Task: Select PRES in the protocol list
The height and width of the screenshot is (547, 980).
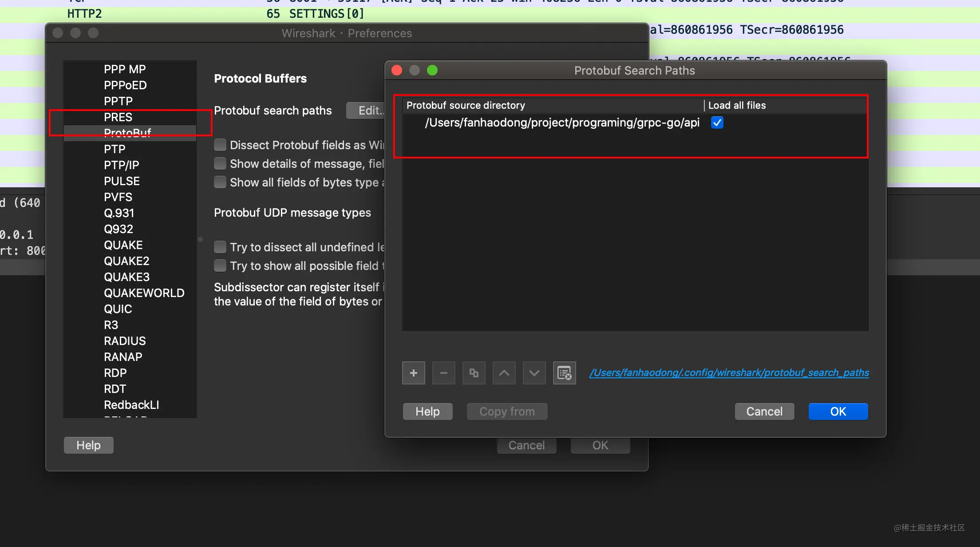Action: [x=130, y=117]
